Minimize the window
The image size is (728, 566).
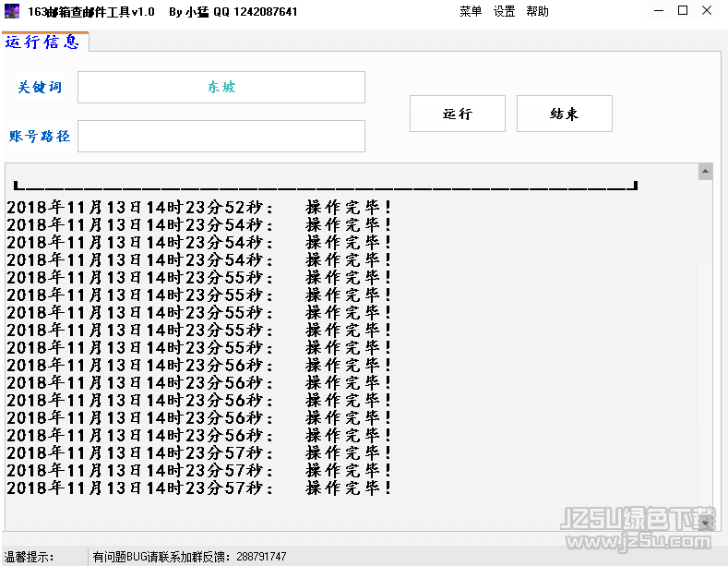[659, 11]
